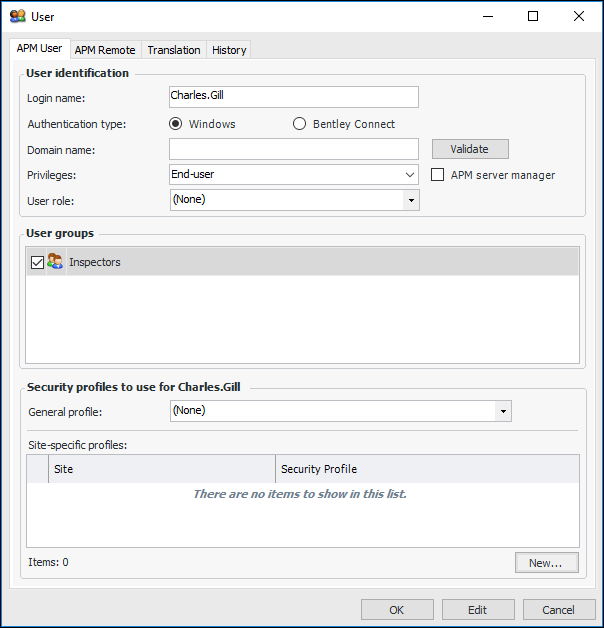This screenshot has height=628, width=604.
Task: Click New... to add site profile
Action: [546, 563]
